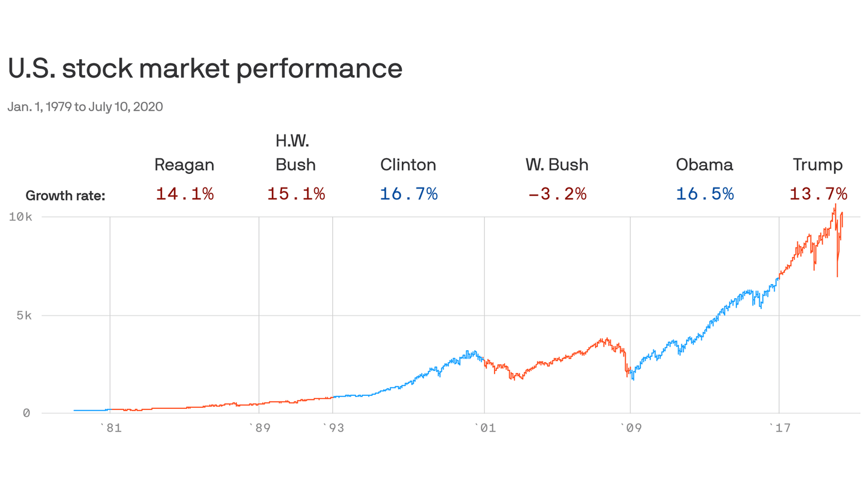The height and width of the screenshot is (488, 868).
Task: Select the '01 year tick label
Action: 485,428
